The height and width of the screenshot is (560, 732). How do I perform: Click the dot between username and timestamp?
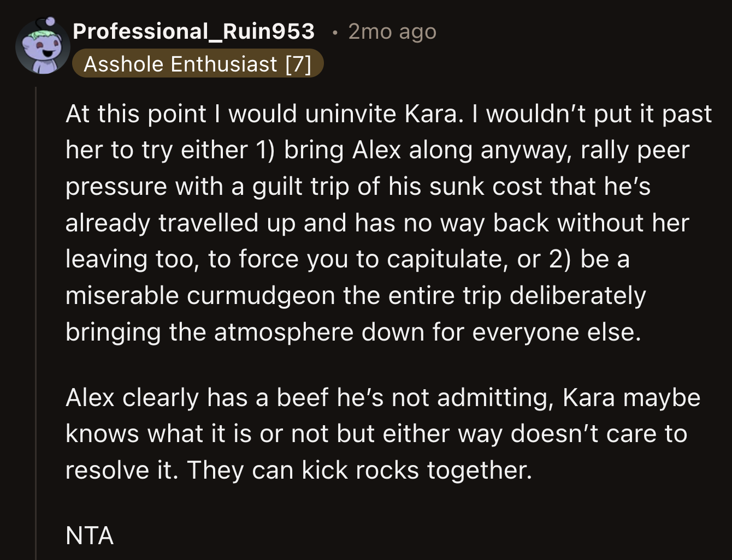point(334,33)
